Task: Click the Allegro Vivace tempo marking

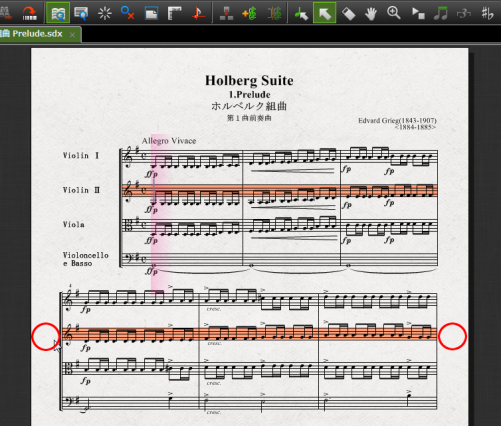Action: [x=169, y=141]
